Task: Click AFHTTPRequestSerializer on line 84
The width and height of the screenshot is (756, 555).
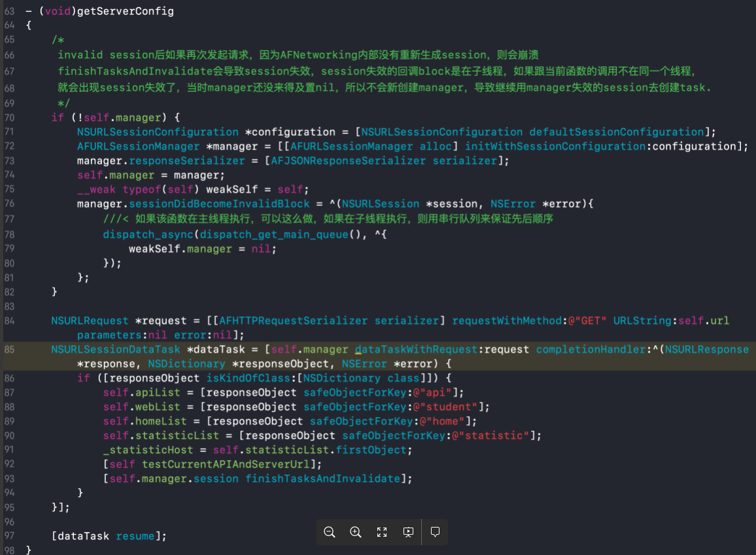Action: (293, 320)
